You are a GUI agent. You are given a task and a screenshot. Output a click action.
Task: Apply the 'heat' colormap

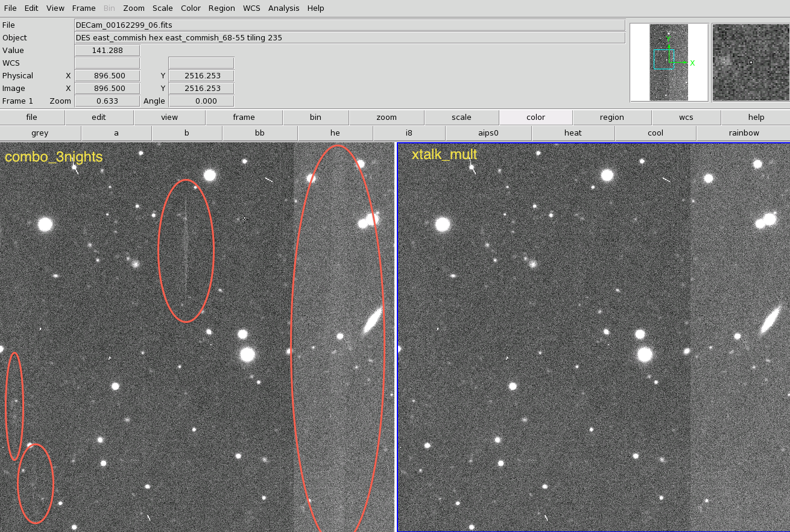[573, 133]
